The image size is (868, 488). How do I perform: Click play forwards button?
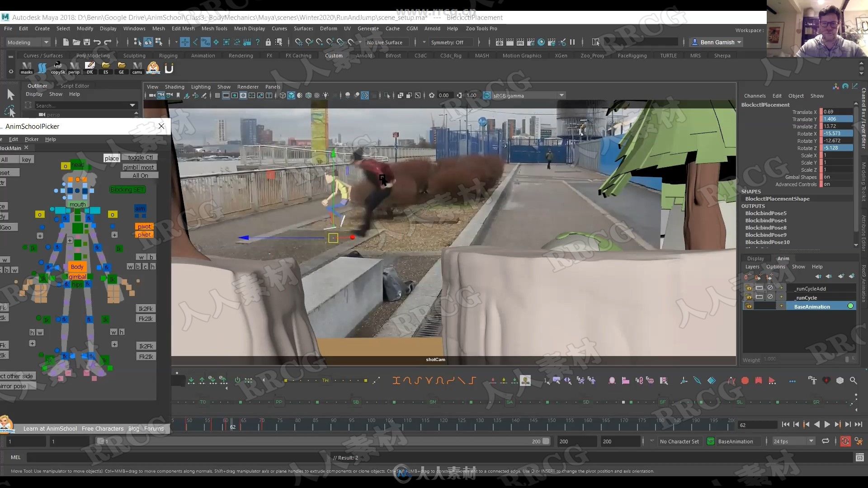click(827, 425)
